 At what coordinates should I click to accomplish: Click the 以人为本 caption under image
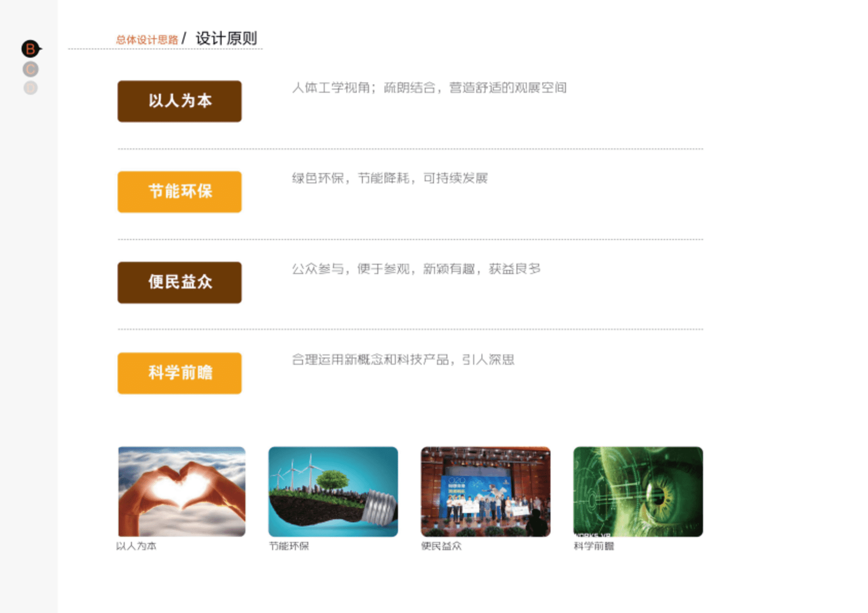click(137, 546)
